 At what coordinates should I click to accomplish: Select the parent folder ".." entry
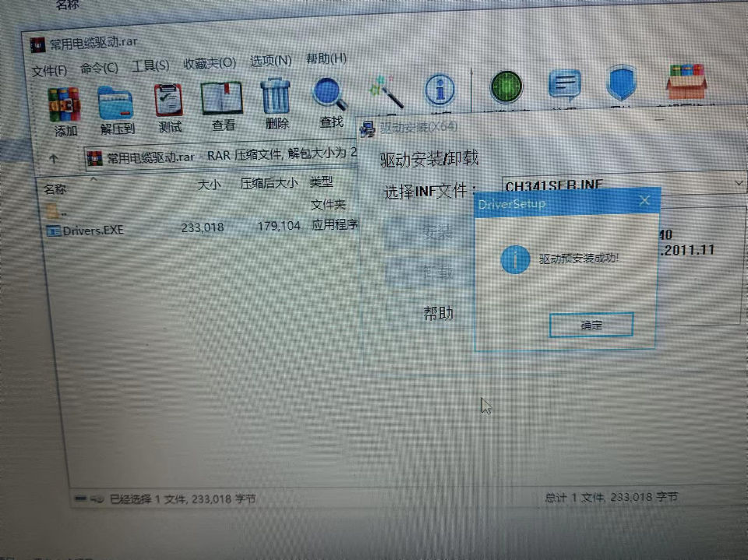click(x=56, y=210)
